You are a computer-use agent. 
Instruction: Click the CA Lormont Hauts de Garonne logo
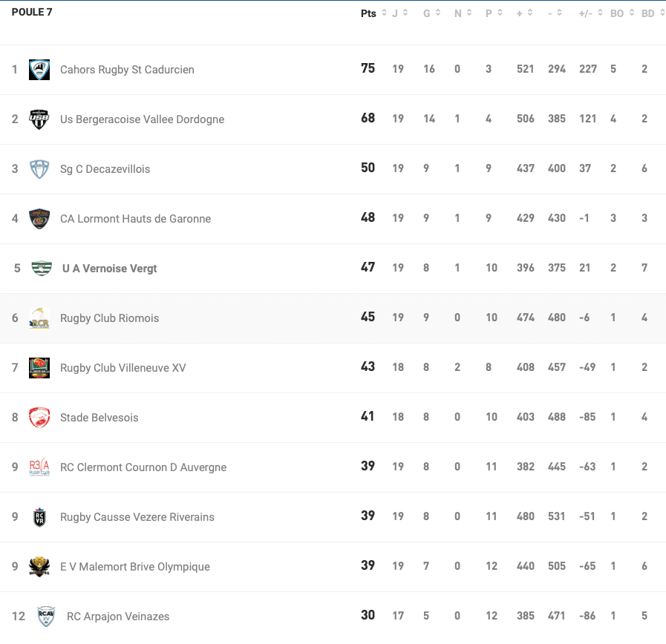point(39,219)
